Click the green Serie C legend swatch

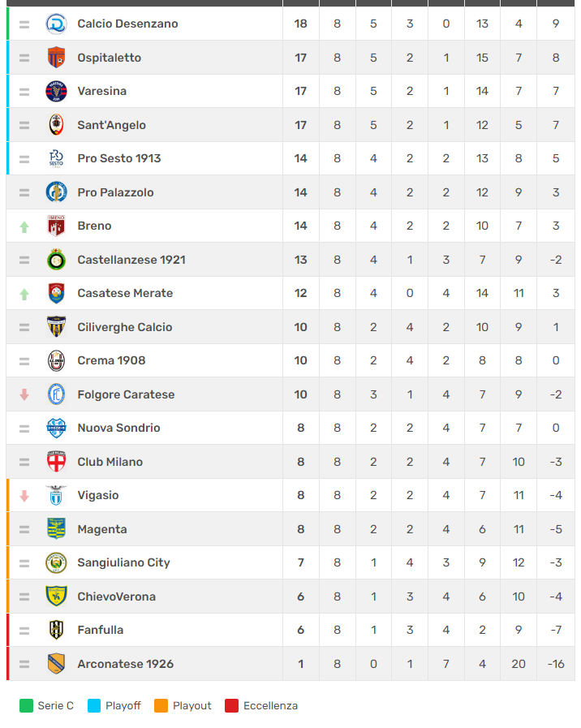[x=26, y=706]
